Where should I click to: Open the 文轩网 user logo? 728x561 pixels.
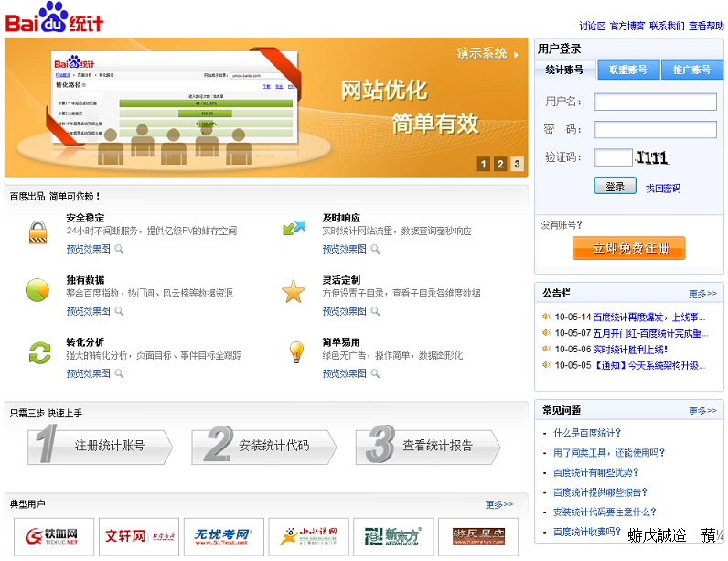tap(139, 536)
